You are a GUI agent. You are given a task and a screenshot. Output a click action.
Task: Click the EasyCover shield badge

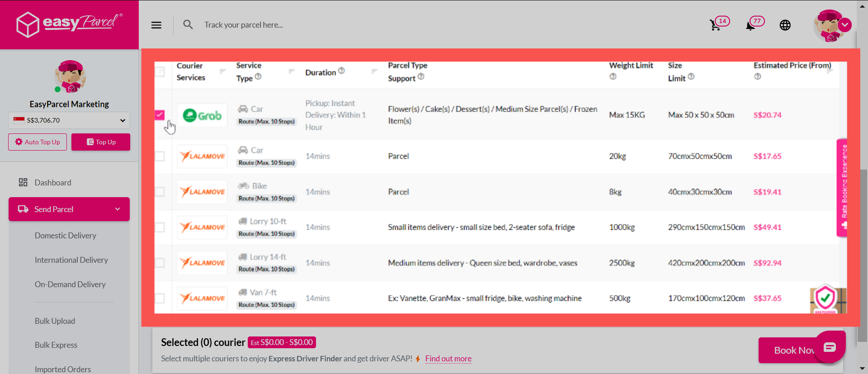pos(826,299)
